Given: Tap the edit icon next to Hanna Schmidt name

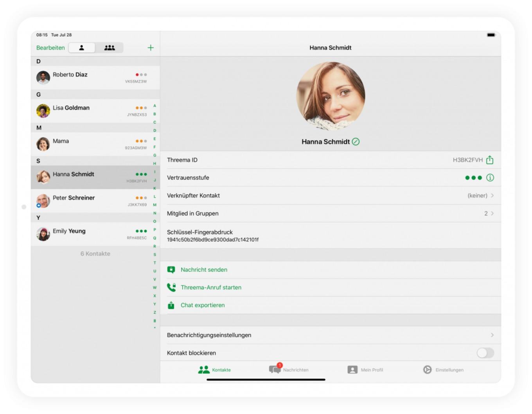Looking at the screenshot, I should [356, 142].
